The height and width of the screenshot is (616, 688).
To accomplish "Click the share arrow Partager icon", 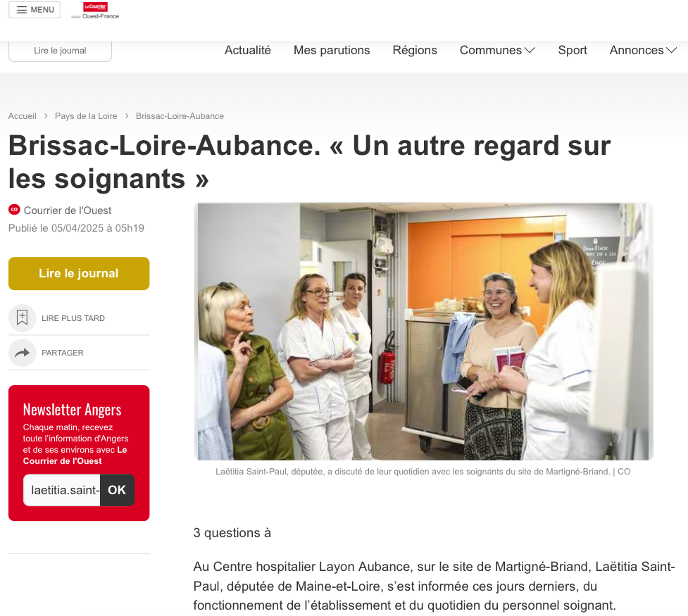I will click(x=22, y=353).
